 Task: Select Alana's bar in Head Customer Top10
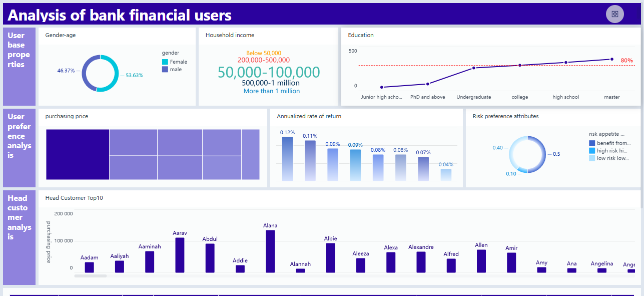coord(270,251)
